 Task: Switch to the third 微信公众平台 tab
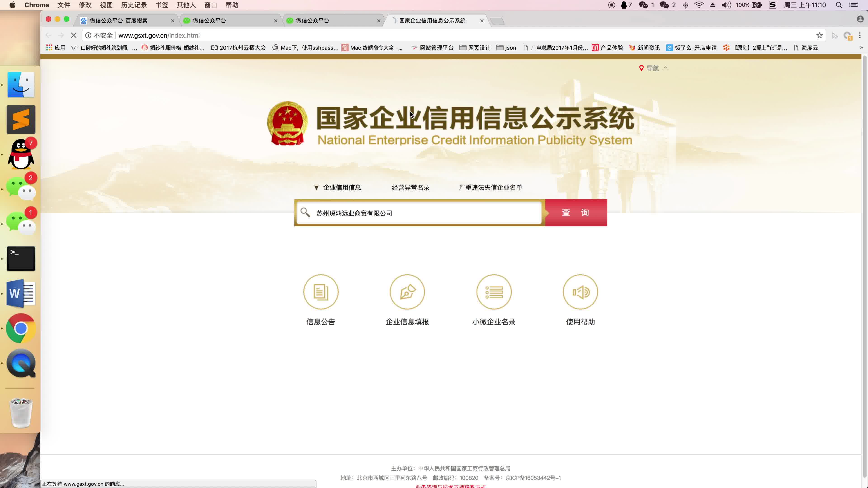tap(333, 21)
